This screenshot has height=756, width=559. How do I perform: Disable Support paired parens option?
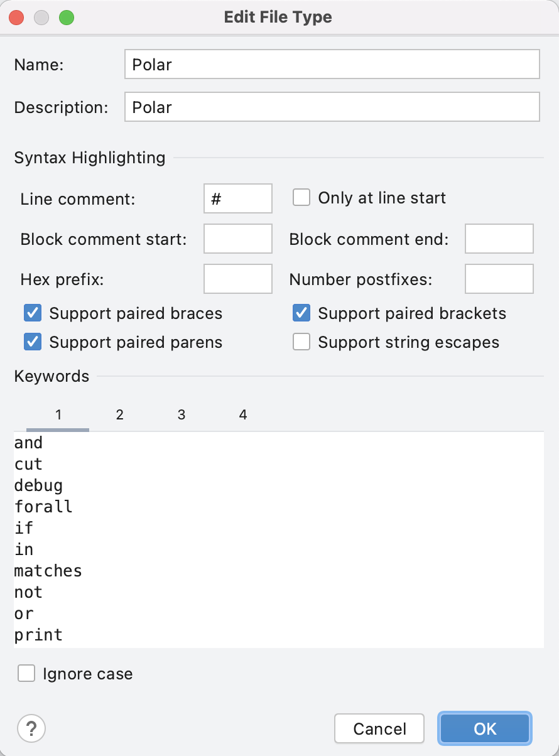click(33, 342)
